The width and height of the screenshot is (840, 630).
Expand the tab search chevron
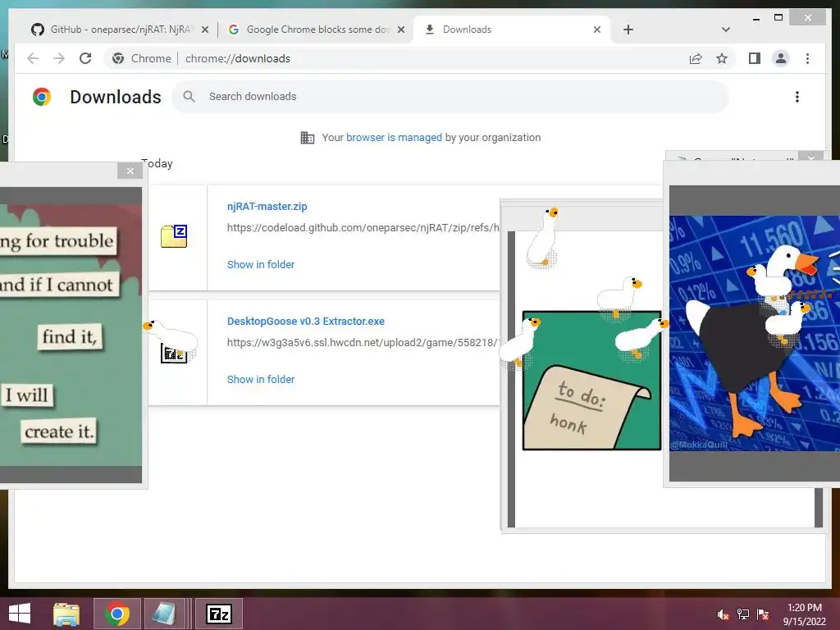[725, 30]
